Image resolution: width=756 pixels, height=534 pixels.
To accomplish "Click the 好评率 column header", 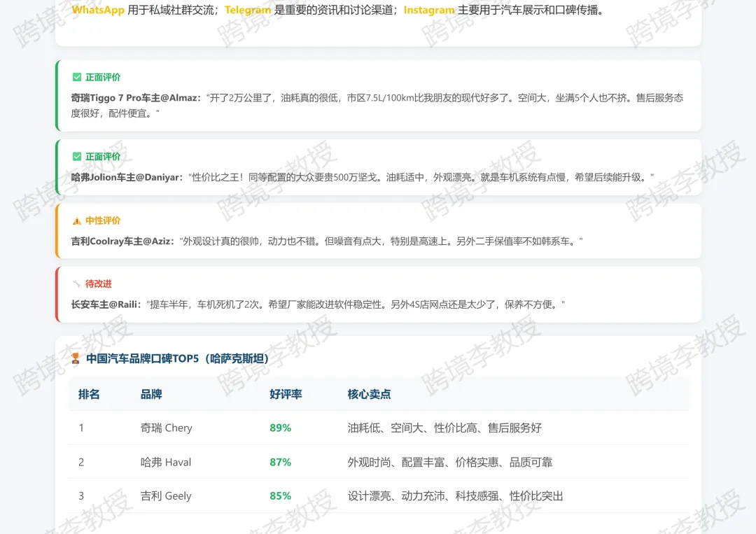I will pyautogui.click(x=286, y=394).
